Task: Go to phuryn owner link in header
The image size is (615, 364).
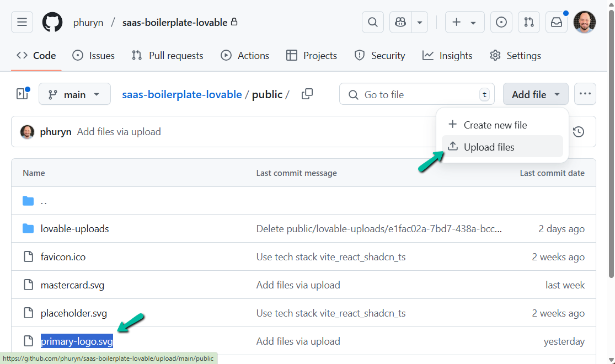Action: point(88,23)
